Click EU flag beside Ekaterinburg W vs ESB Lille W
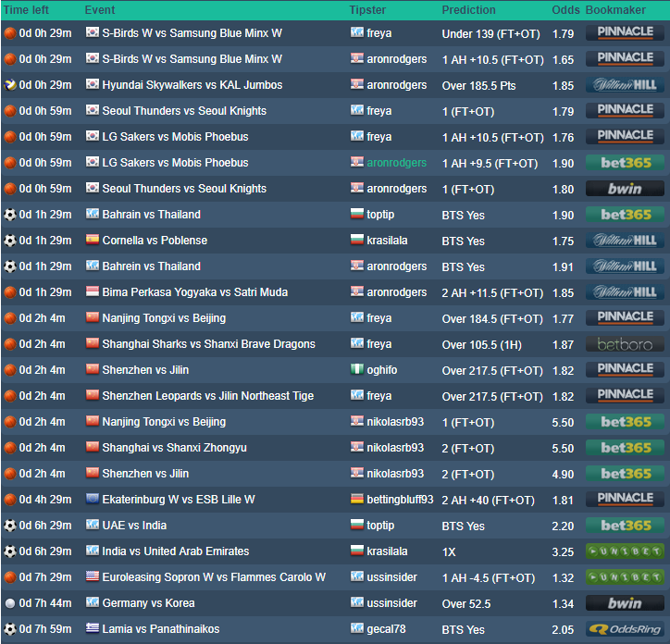 [x=93, y=499]
